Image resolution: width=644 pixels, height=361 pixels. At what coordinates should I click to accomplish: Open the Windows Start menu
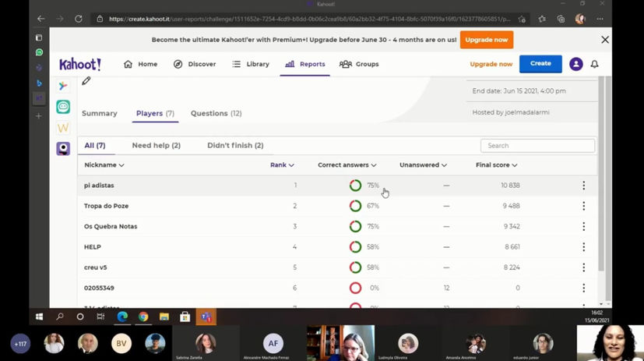[x=39, y=317]
